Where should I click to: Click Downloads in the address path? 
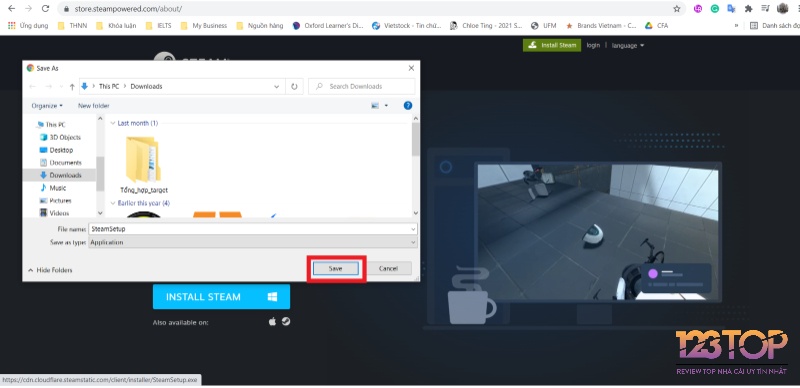(146, 86)
